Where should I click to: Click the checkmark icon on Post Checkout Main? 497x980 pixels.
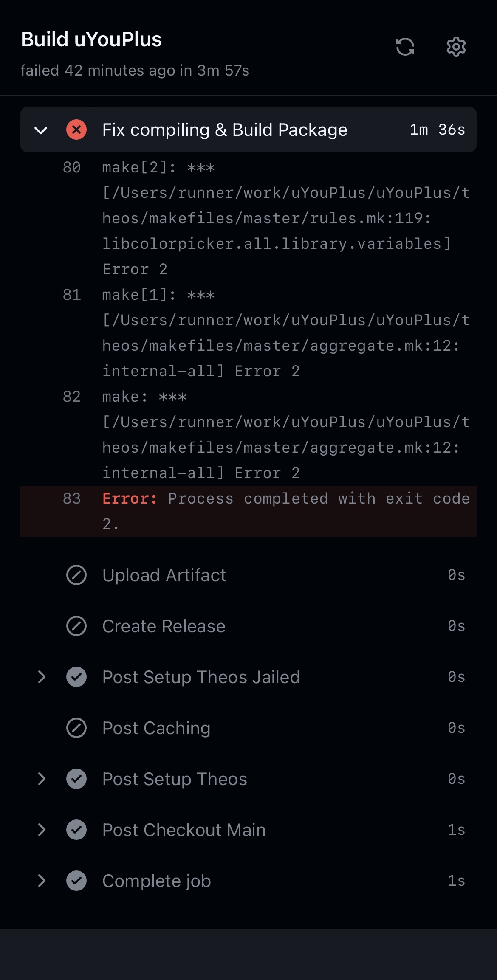[76, 829]
